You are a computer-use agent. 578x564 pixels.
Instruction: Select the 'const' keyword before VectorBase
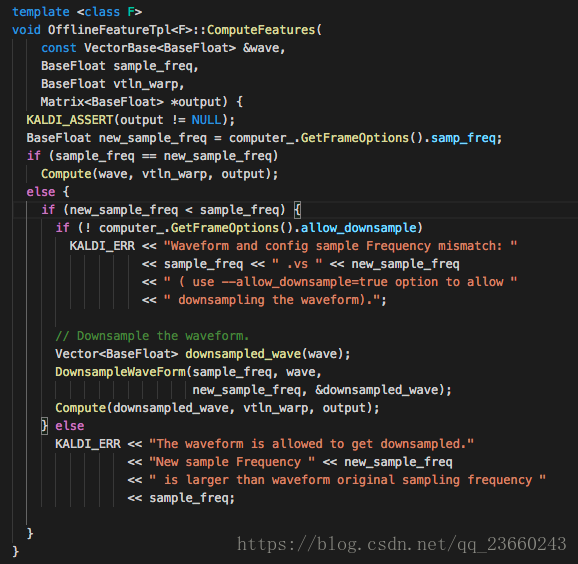coord(59,48)
